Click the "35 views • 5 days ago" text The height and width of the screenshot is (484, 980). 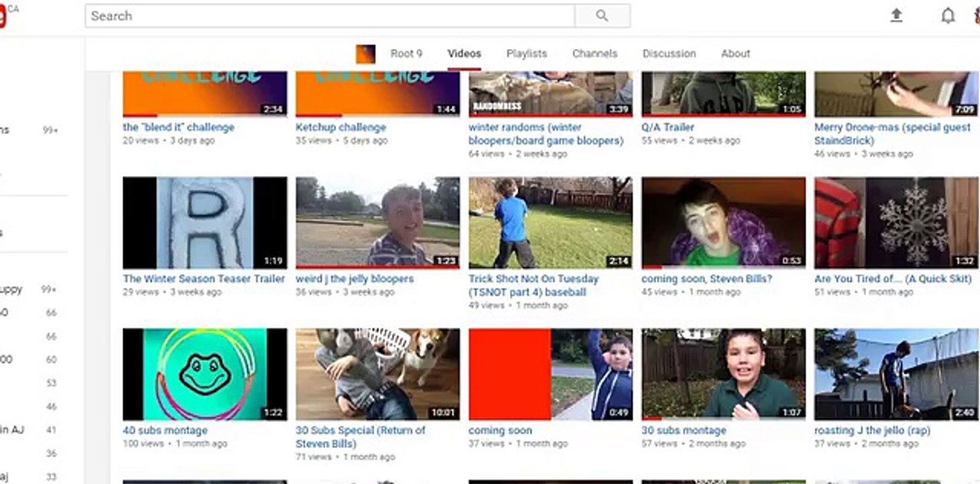tap(341, 140)
